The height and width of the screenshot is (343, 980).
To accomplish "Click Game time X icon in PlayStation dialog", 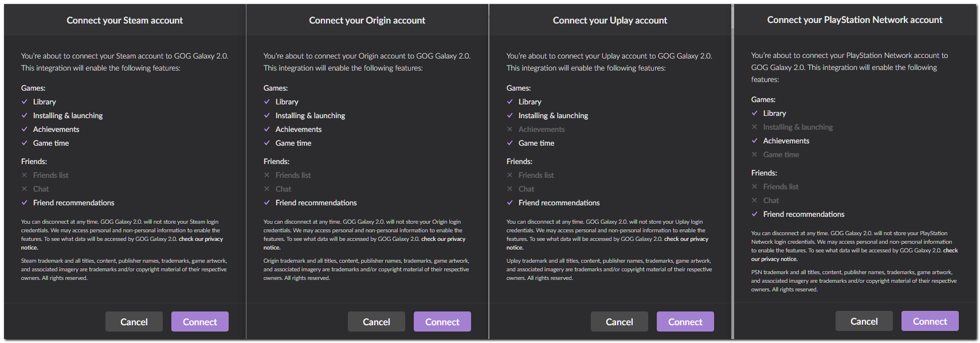I will click(x=755, y=154).
